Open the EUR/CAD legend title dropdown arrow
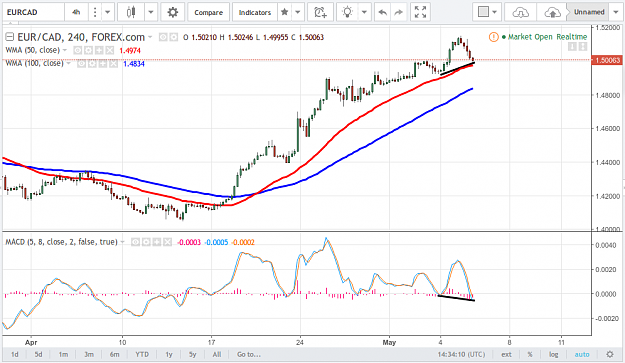 pyautogui.click(x=150, y=37)
